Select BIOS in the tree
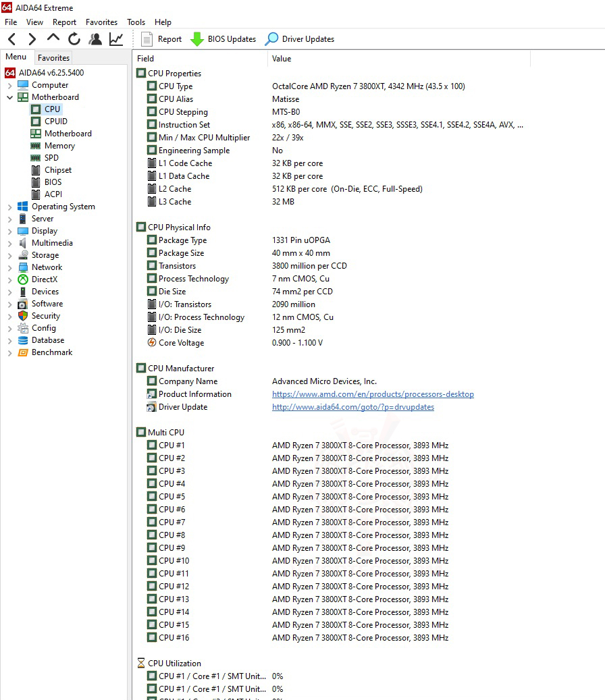The image size is (605, 700). tap(53, 182)
